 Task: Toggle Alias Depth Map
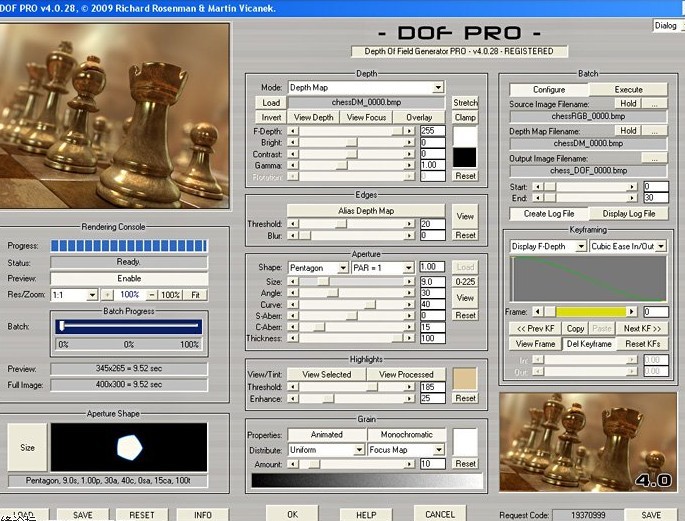pyautogui.click(x=366, y=210)
